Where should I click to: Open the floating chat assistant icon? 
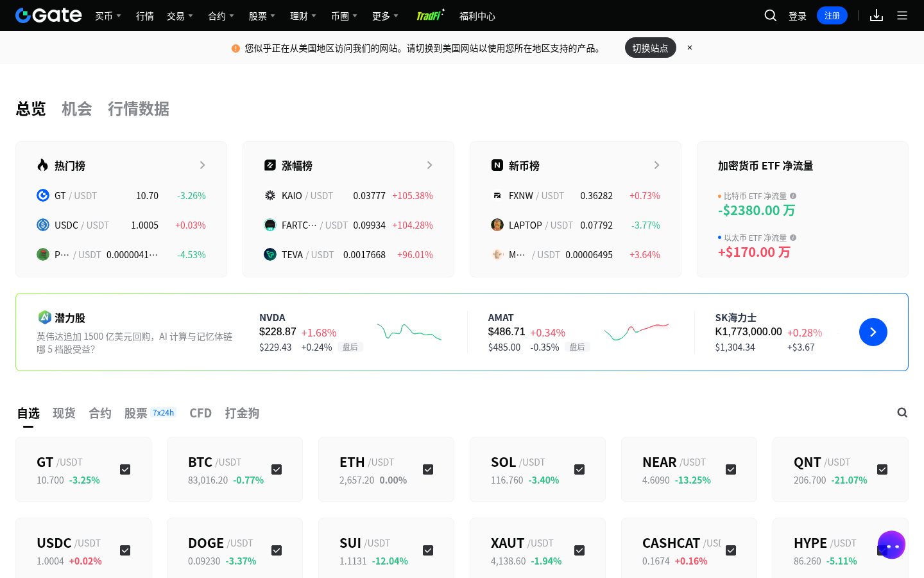(x=891, y=545)
